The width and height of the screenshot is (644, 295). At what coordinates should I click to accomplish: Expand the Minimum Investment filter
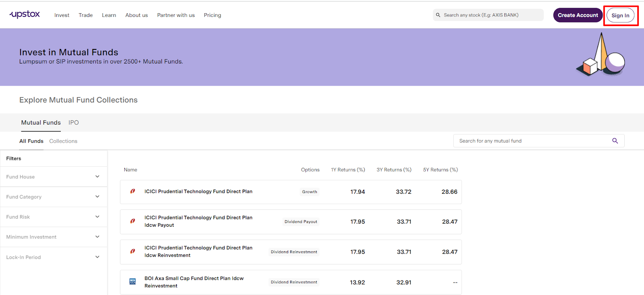54,237
